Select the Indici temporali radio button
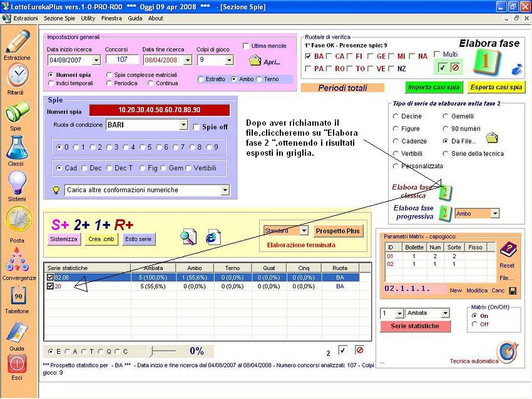Image resolution: width=532 pixels, height=399 pixels. (x=51, y=83)
